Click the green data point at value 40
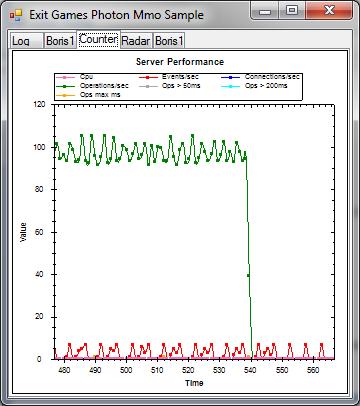This screenshot has height=406, width=360. click(248, 275)
